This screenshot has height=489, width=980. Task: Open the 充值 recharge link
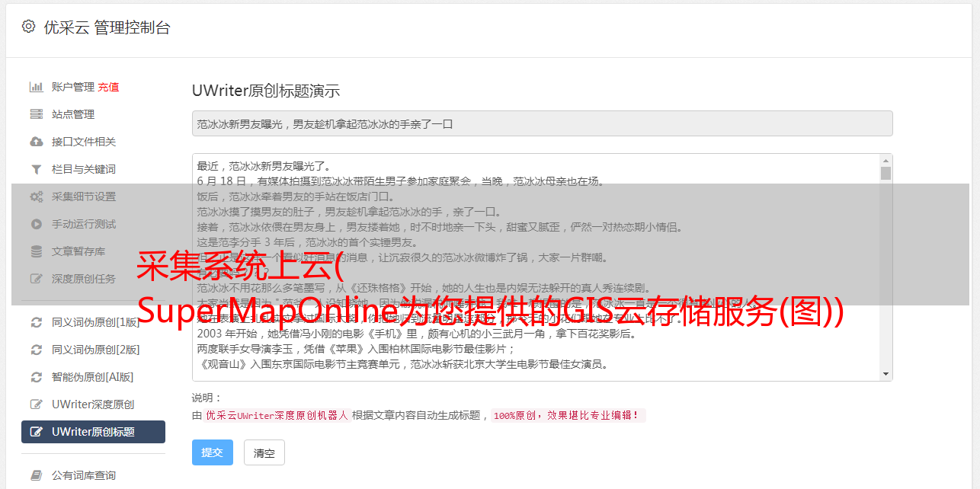108,87
